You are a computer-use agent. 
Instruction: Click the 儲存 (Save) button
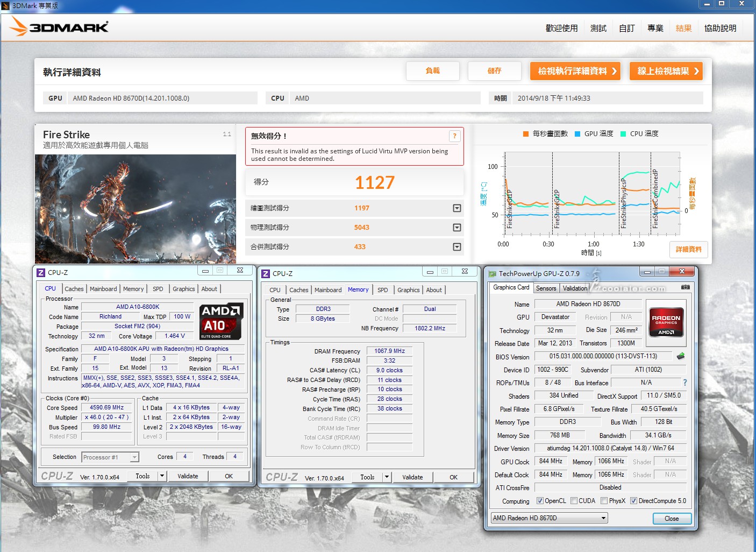[495, 71]
